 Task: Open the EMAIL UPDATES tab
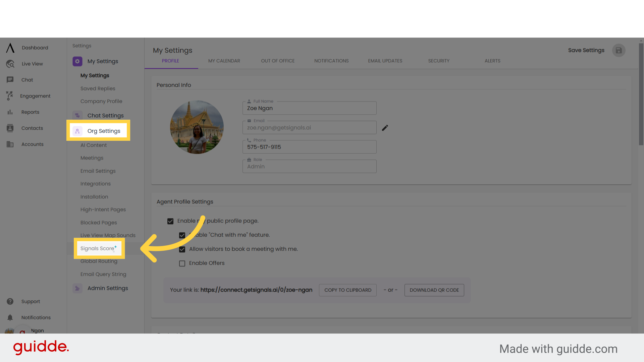pos(385,61)
